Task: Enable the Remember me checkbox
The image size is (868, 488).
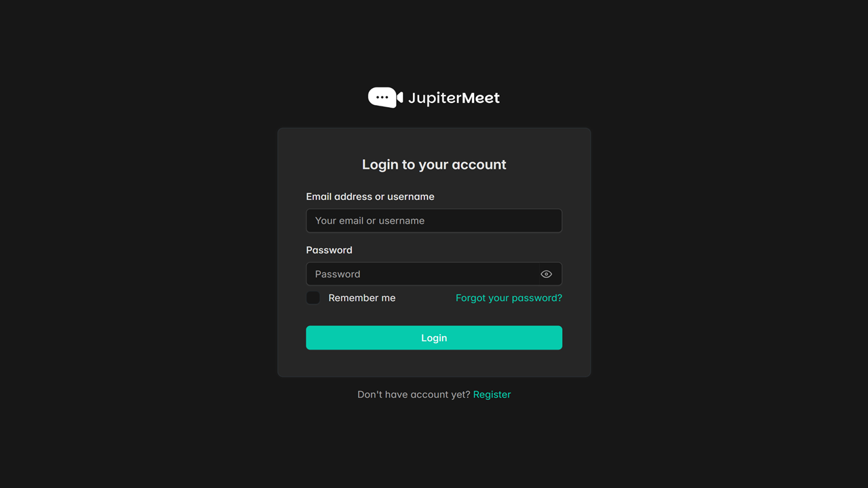Action: click(313, 298)
